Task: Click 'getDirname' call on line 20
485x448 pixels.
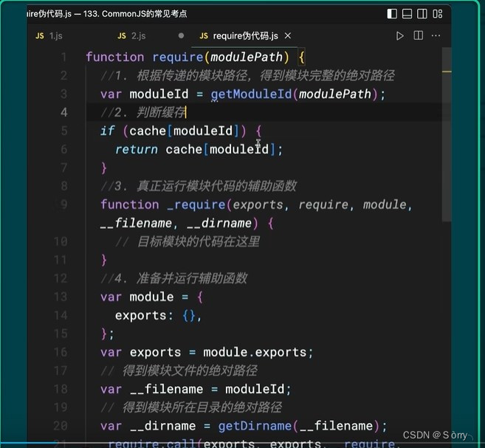Action: (x=255, y=427)
